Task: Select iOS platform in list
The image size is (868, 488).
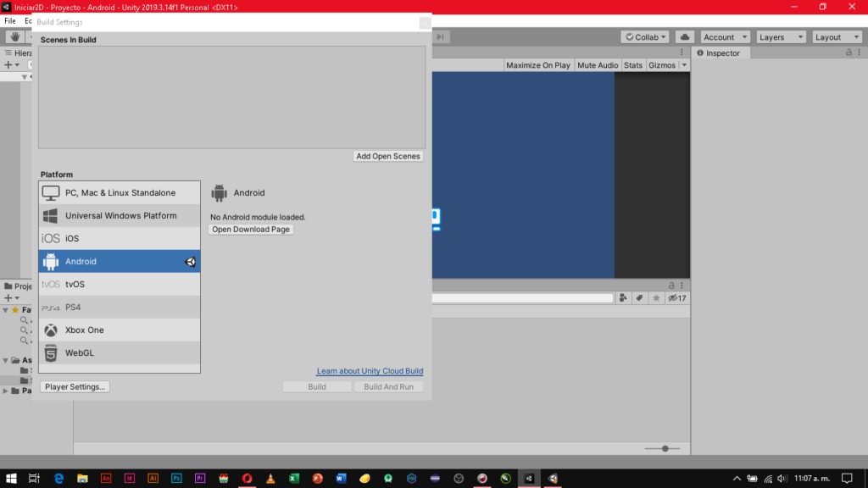Action: click(x=120, y=238)
